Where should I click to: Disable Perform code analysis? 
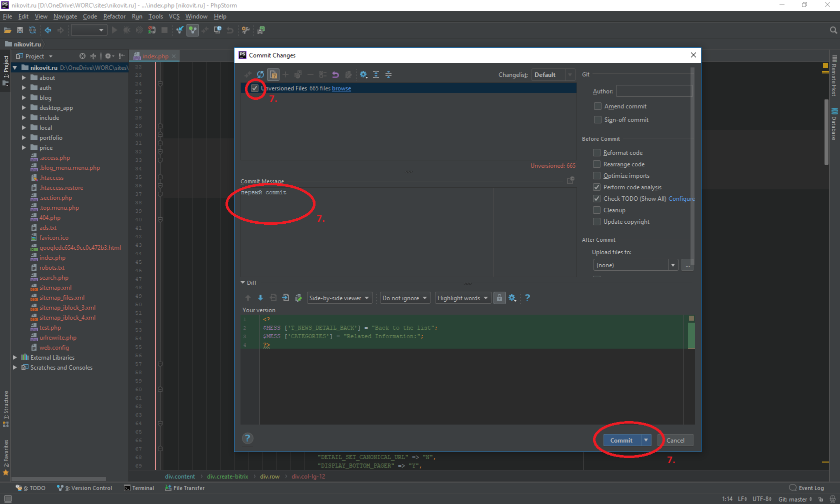pos(596,187)
